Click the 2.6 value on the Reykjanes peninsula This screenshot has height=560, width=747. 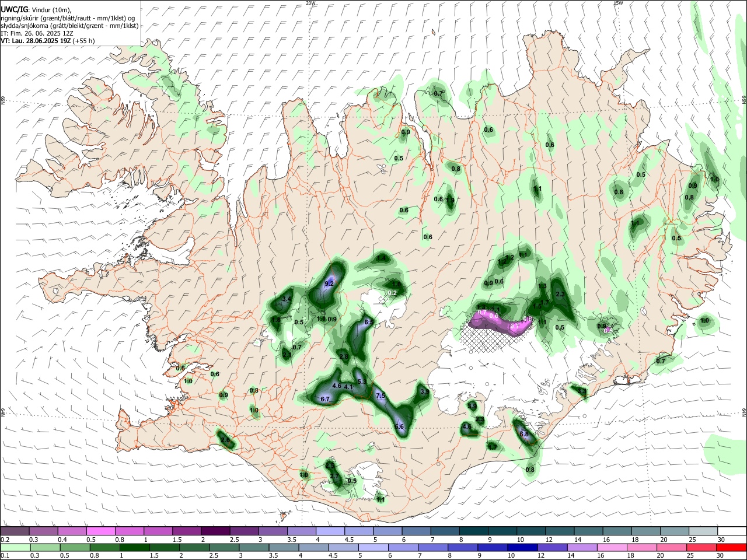tap(225, 440)
